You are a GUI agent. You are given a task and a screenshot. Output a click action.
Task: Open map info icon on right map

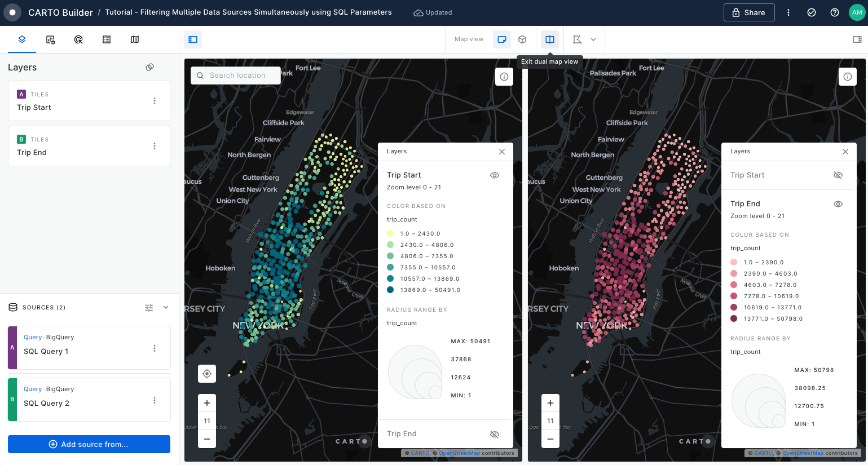pyautogui.click(x=847, y=77)
